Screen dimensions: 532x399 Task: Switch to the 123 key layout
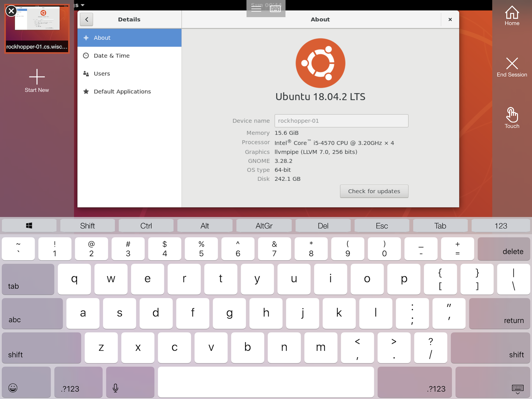pos(500,226)
